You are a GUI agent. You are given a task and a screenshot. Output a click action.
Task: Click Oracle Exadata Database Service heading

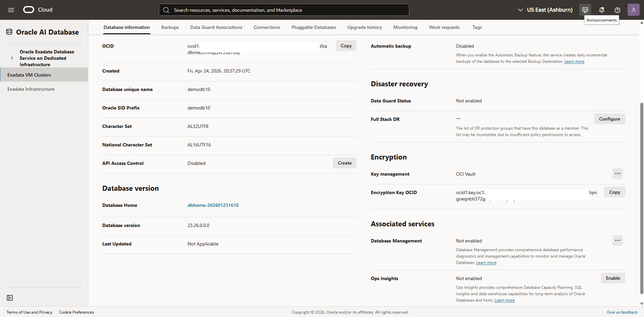tap(47, 58)
